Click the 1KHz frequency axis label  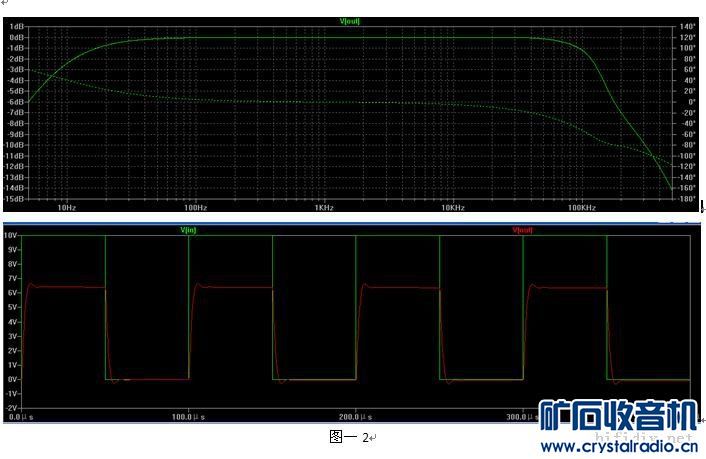point(323,207)
